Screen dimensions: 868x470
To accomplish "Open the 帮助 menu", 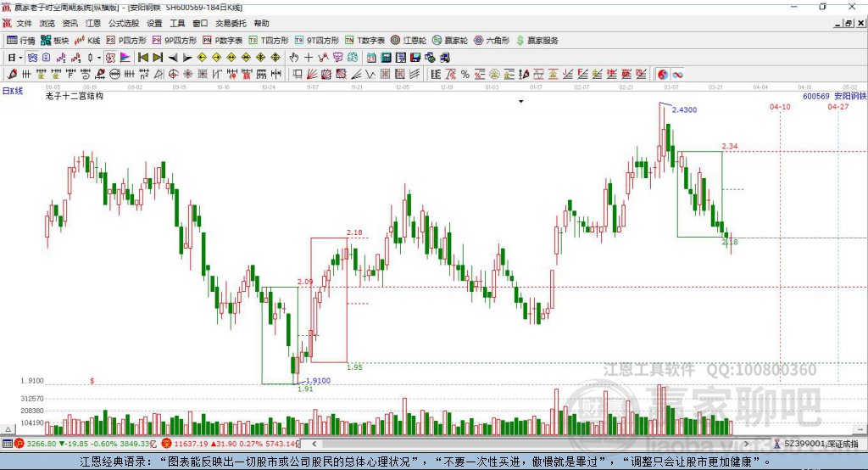I will click(261, 23).
